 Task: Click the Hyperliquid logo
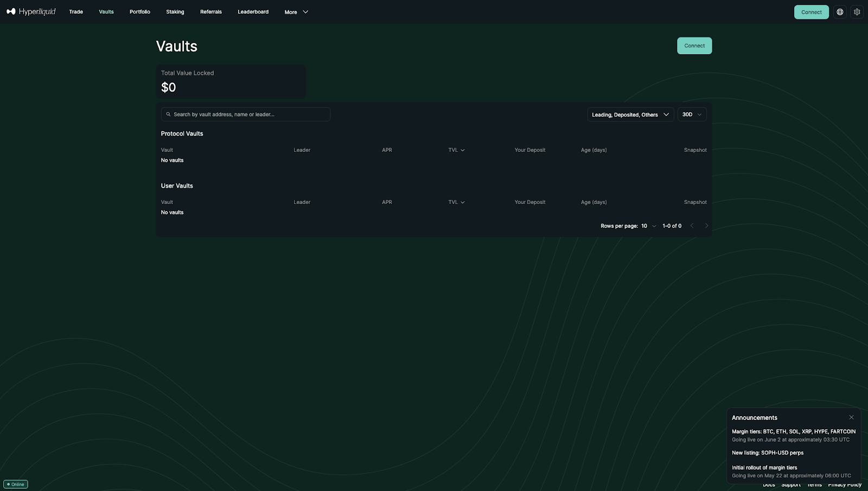click(31, 11)
